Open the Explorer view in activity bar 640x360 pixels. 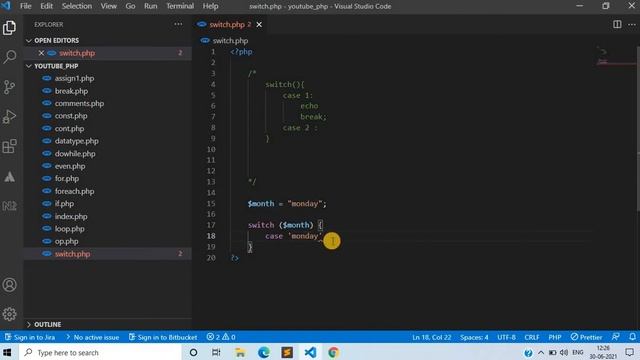tap(9, 28)
